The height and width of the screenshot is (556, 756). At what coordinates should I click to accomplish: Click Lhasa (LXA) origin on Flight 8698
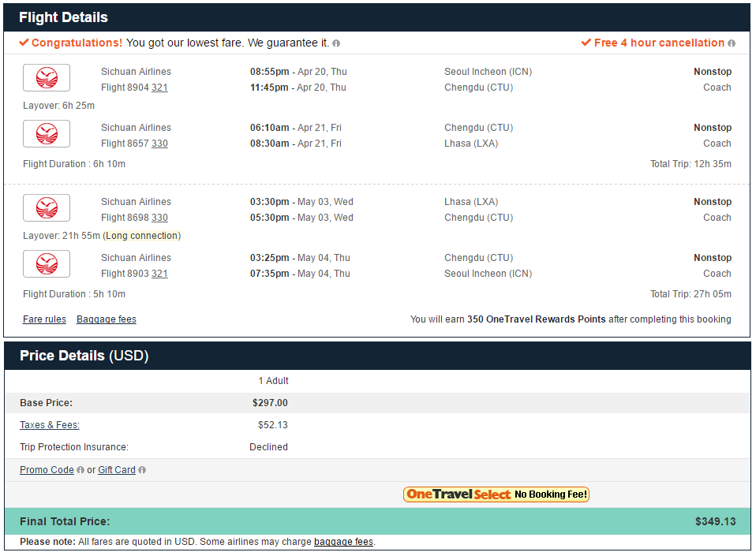point(471,201)
